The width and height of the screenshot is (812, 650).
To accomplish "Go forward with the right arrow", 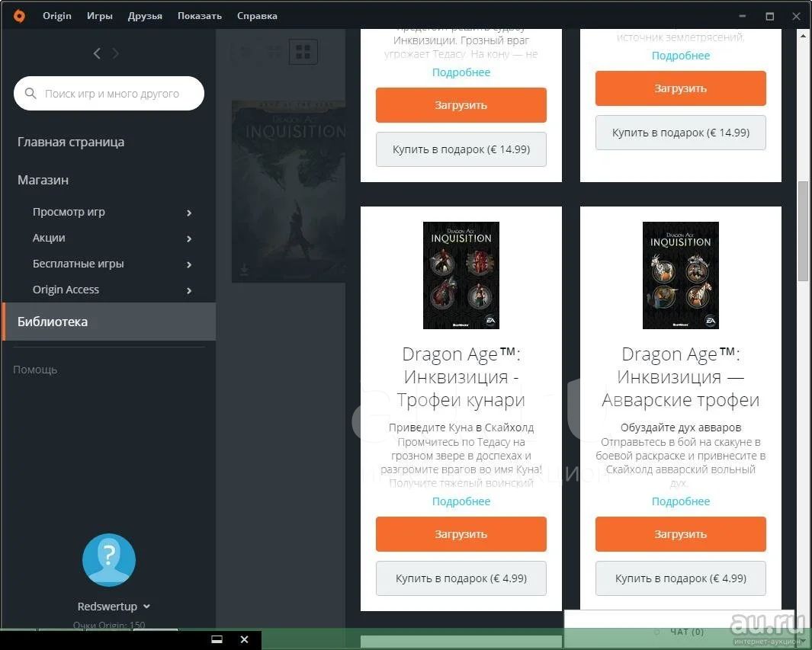I will point(115,53).
